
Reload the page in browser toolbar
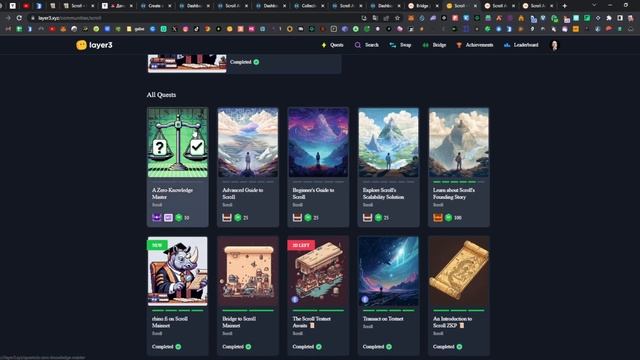[19, 18]
